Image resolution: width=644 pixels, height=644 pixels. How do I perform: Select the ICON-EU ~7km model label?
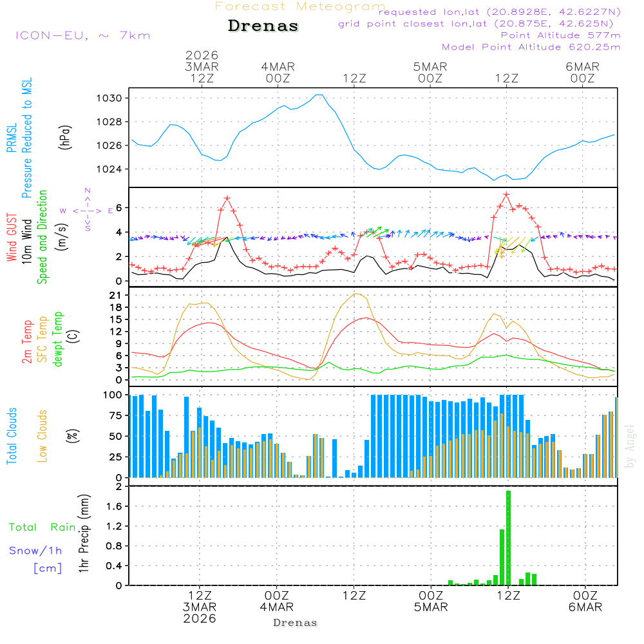click(x=82, y=35)
